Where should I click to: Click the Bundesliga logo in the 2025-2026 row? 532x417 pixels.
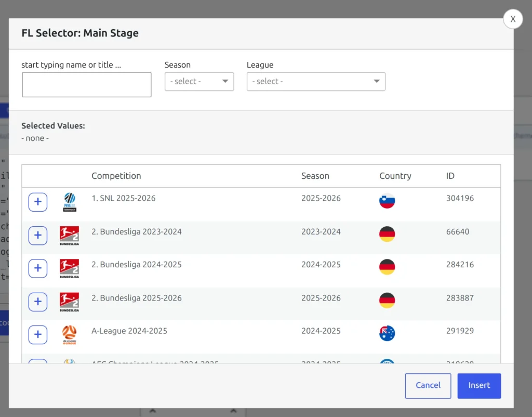[69, 302]
